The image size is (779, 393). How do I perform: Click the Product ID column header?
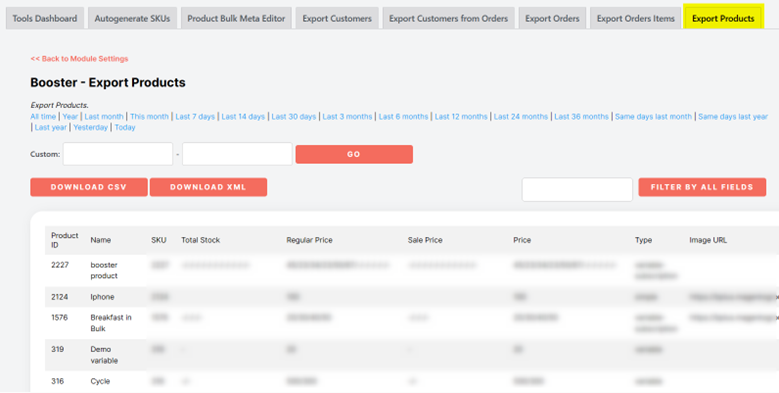(x=65, y=240)
